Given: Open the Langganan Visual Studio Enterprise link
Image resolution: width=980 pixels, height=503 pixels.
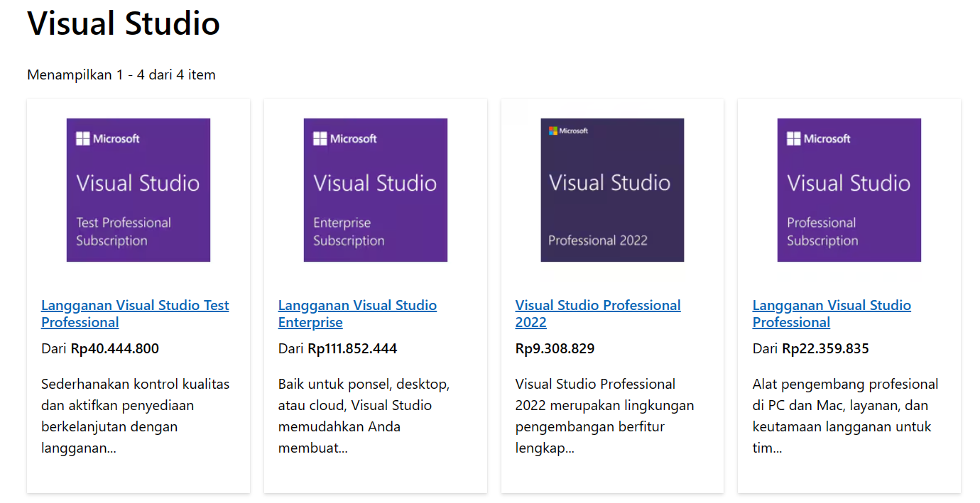Looking at the screenshot, I should click(357, 314).
